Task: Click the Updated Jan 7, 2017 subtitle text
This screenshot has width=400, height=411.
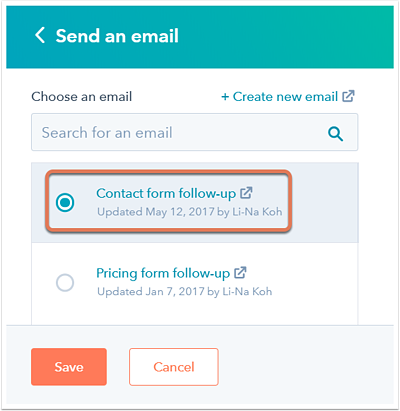Action: click(x=185, y=292)
